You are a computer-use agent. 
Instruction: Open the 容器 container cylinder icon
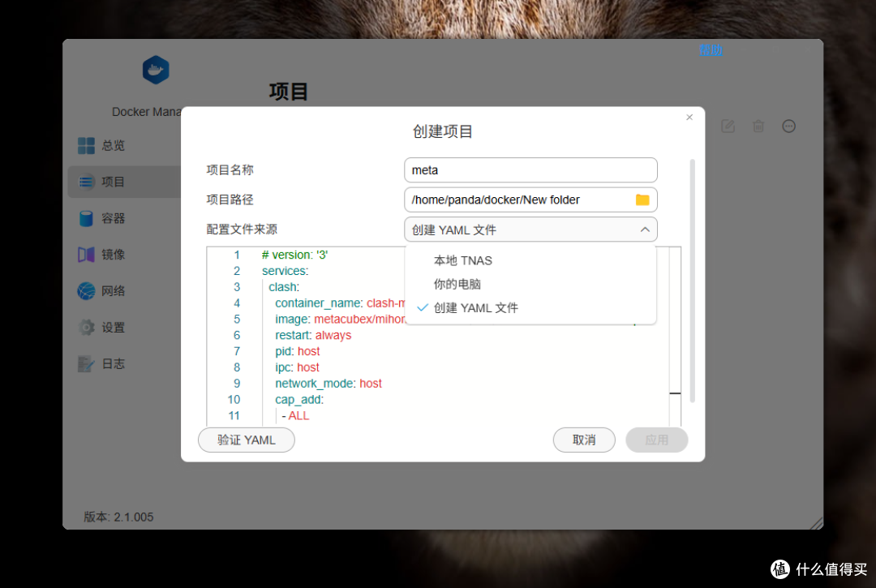(86, 218)
